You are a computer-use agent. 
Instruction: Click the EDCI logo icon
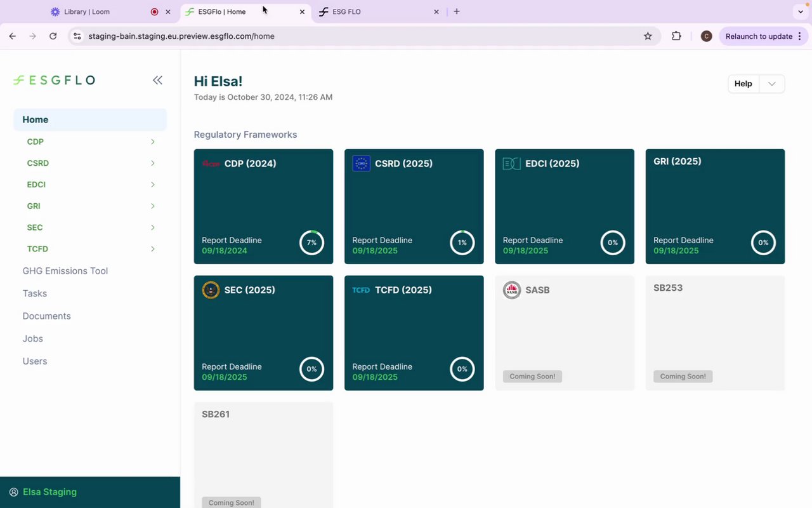coord(511,164)
